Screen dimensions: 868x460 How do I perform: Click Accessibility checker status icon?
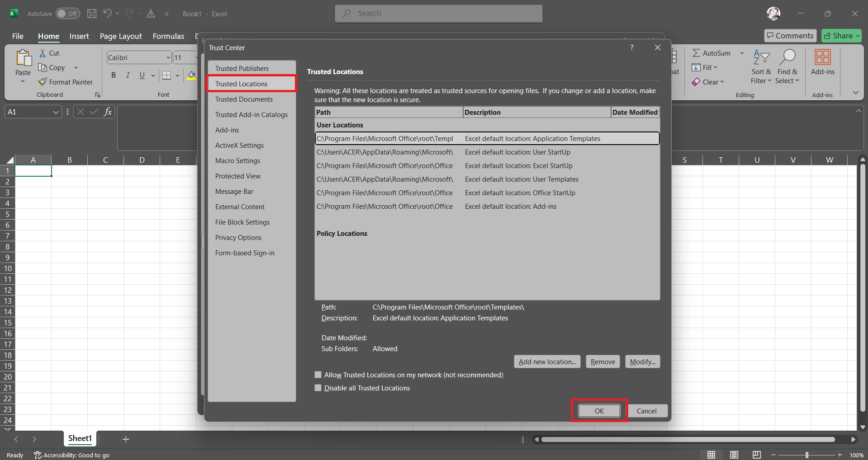point(38,455)
